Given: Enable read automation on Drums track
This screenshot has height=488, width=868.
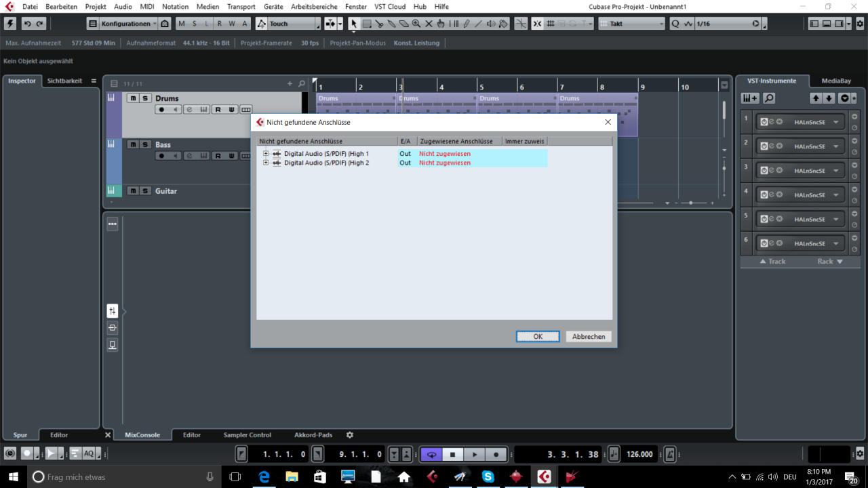Looking at the screenshot, I should (218, 110).
